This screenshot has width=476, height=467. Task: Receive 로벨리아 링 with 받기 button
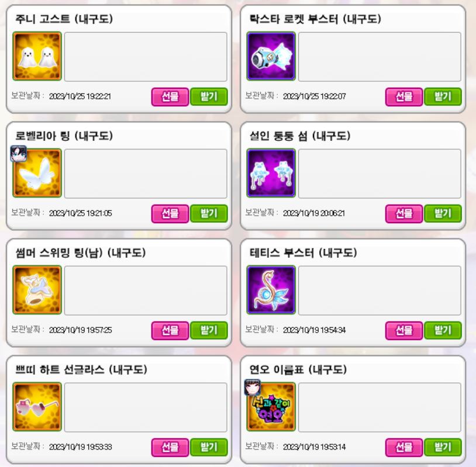[x=209, y=213]
